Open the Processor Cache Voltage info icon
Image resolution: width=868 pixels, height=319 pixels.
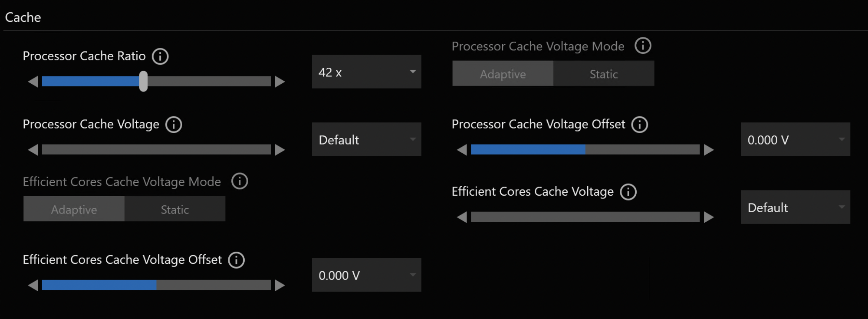174,125
